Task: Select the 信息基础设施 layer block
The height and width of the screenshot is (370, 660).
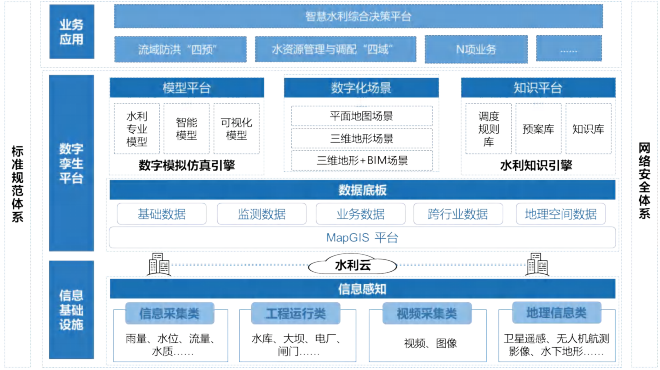Action: [72, 310]
